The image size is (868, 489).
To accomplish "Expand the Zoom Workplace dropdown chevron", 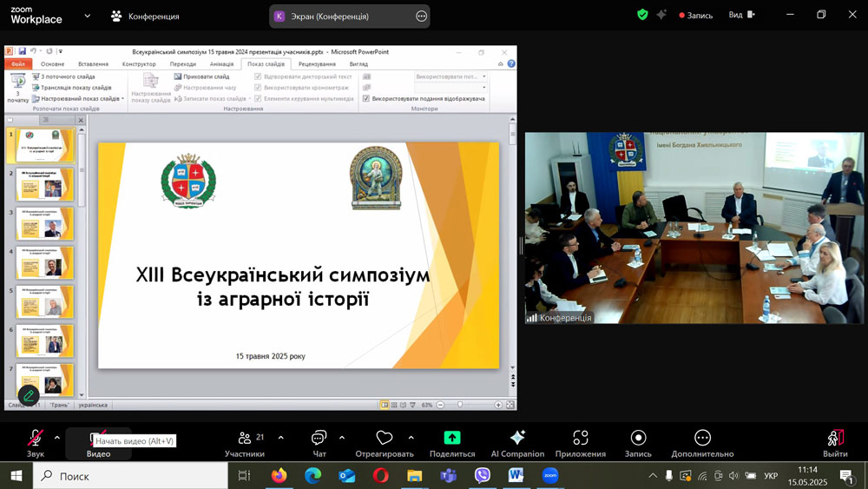I will [x=87, y=16].
